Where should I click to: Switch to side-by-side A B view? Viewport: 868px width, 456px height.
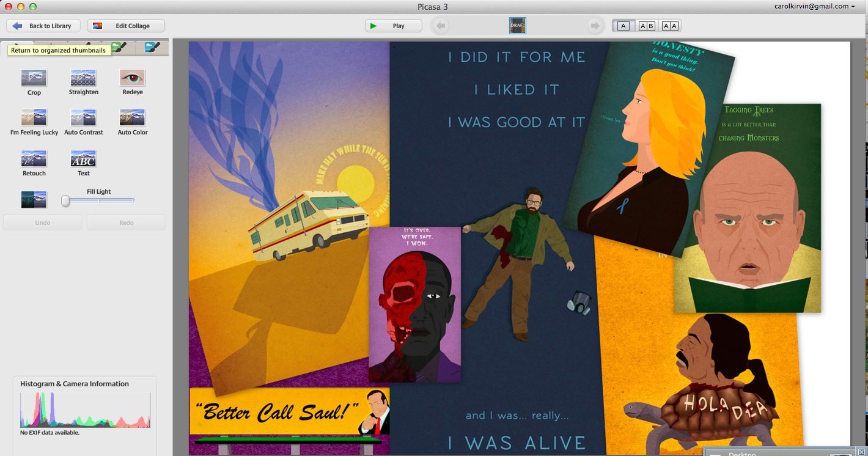click(x=646, y=26)
